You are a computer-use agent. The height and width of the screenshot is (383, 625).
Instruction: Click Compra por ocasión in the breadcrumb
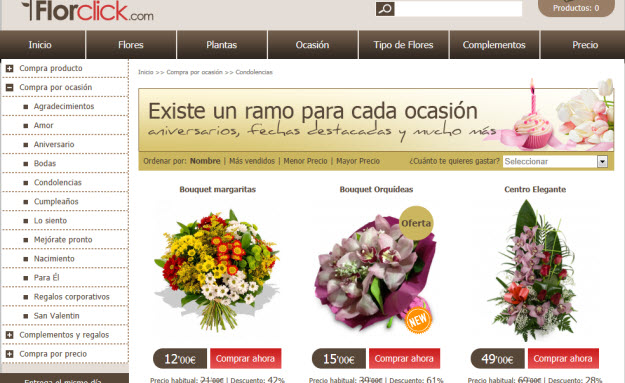point(195,72)
